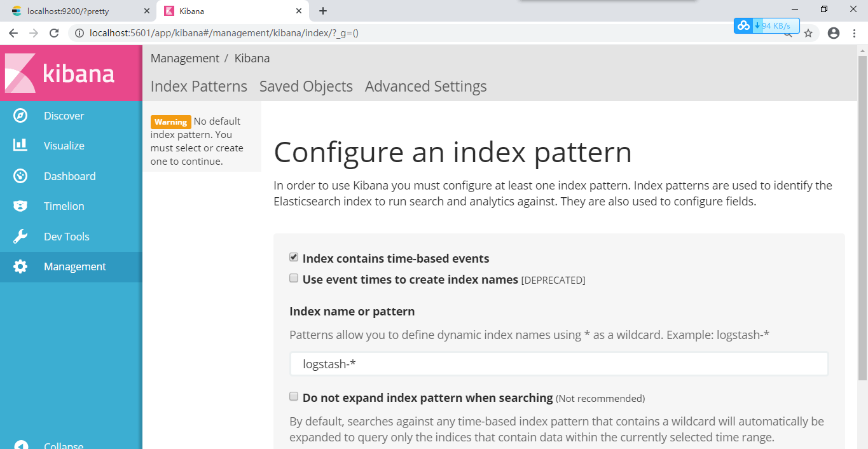Switch to the Index Patterns tab
Image resolution: width=868 pixels, height=449 pixels.
coord(199,86)
